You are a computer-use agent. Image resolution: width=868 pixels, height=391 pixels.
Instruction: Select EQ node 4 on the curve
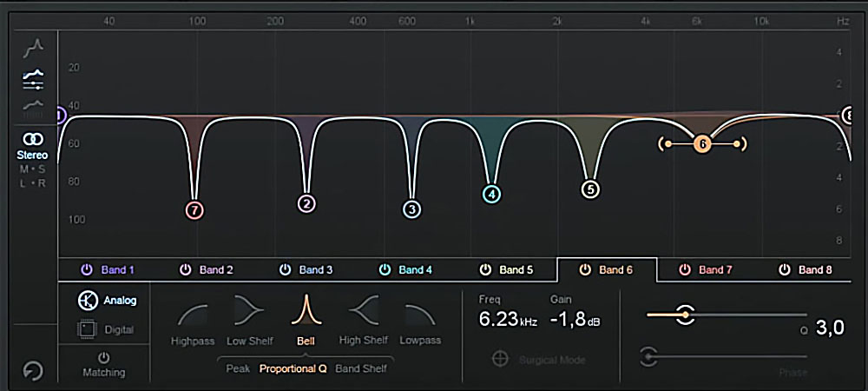(x=491, y=195)
